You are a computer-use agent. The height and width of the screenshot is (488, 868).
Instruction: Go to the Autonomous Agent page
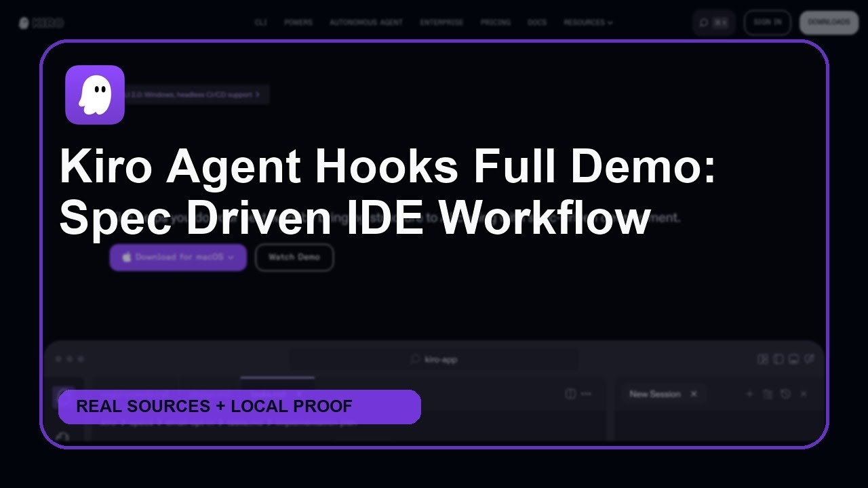[366, 22]
